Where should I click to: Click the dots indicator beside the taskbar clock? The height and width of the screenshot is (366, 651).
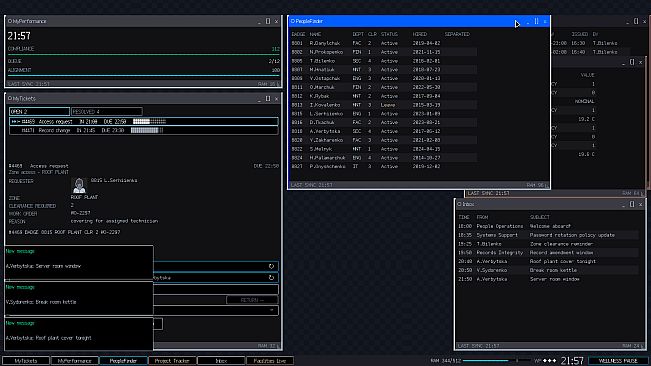[x=549, y=361]
